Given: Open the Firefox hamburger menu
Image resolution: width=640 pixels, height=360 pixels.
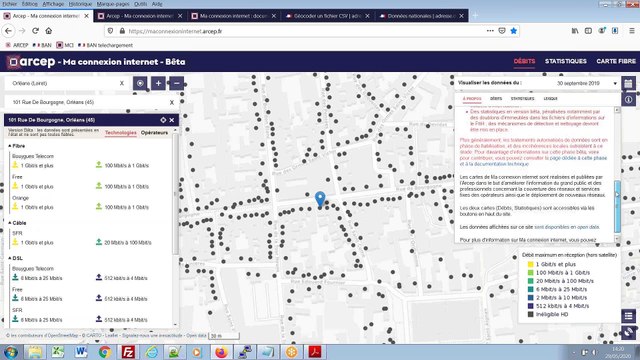Looking at the screenshot, I should (631, 31).
